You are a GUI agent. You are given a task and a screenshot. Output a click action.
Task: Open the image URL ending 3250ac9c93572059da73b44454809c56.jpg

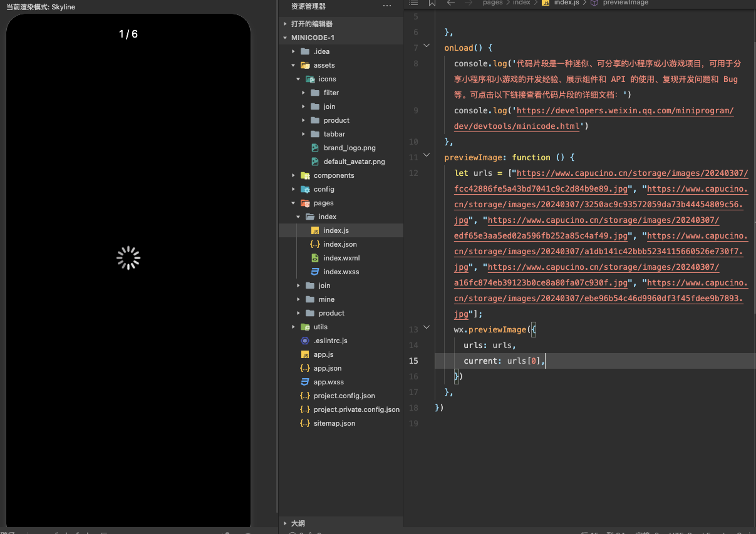coord(601,205)
